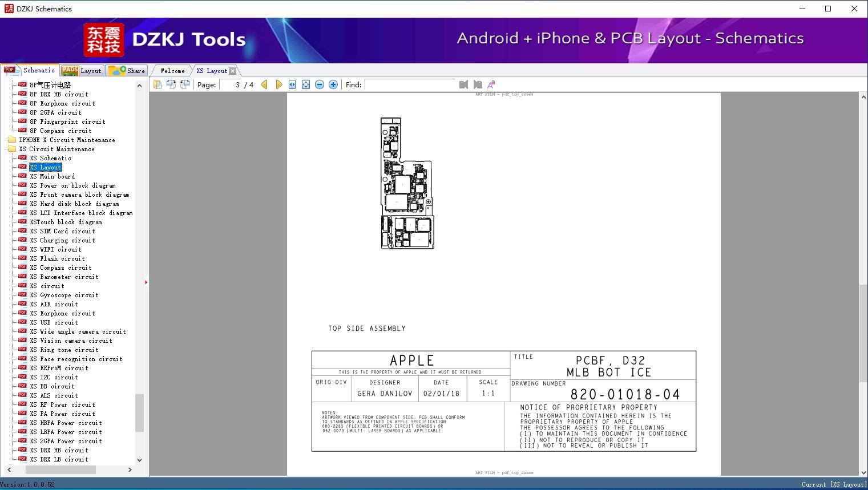
Task: Open XS Charging circuit
Action: click(62, 240)
